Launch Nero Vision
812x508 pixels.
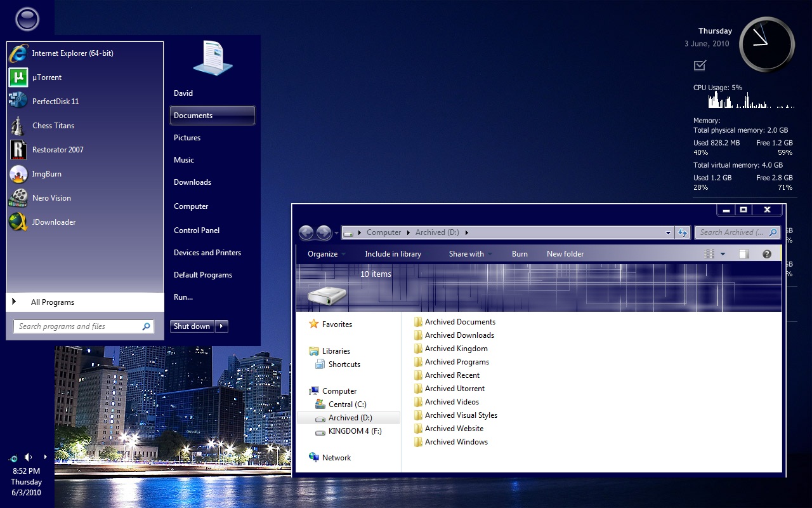85,198
